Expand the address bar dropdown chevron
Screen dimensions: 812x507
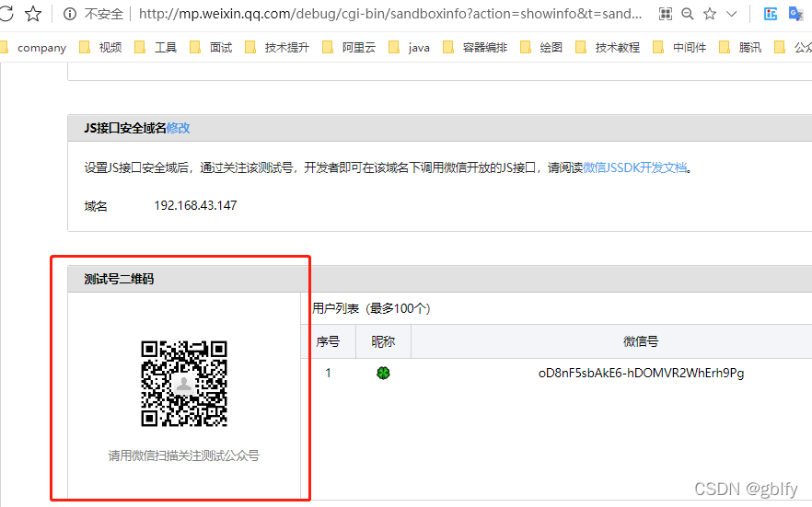732,14
